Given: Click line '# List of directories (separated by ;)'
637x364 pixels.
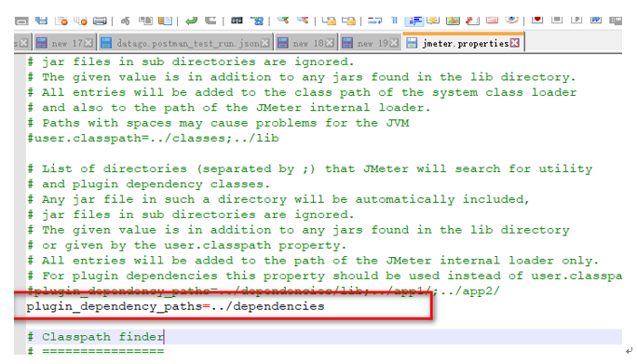Looking at the screenshot, I should 309,169.
